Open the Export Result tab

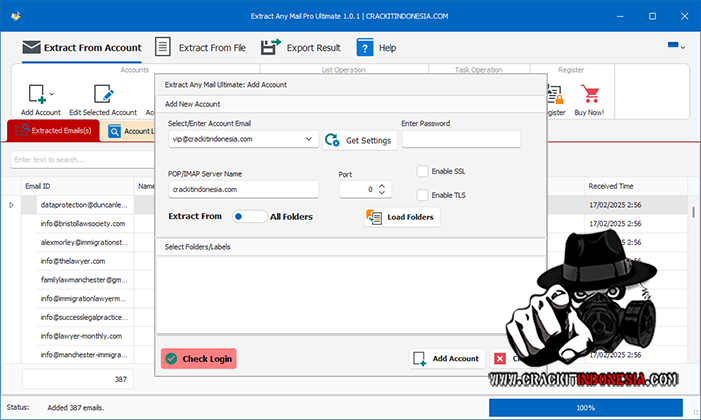click(301, 47)
